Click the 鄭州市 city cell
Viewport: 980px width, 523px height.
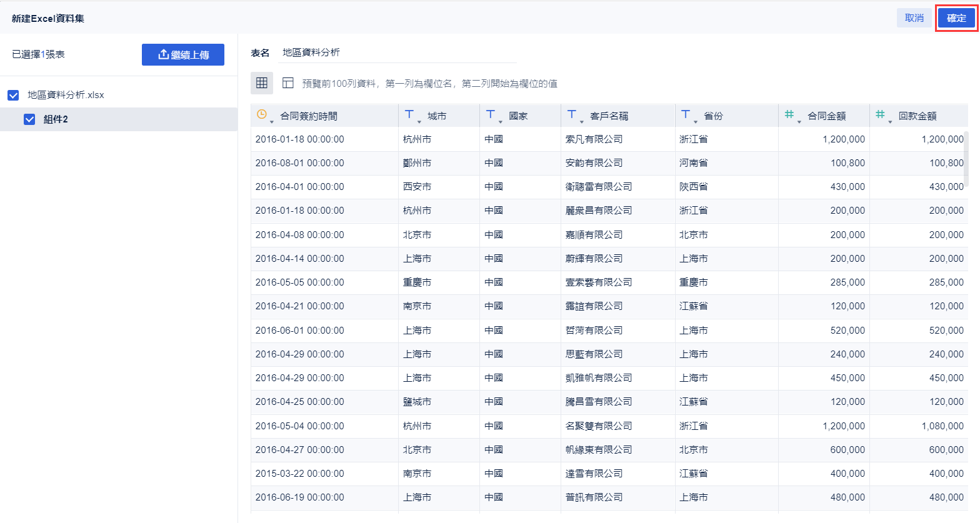pos(439,163)
